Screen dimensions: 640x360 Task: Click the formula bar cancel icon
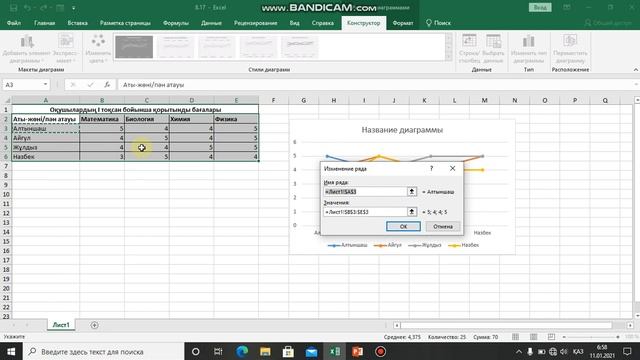(x=73, y=84)
